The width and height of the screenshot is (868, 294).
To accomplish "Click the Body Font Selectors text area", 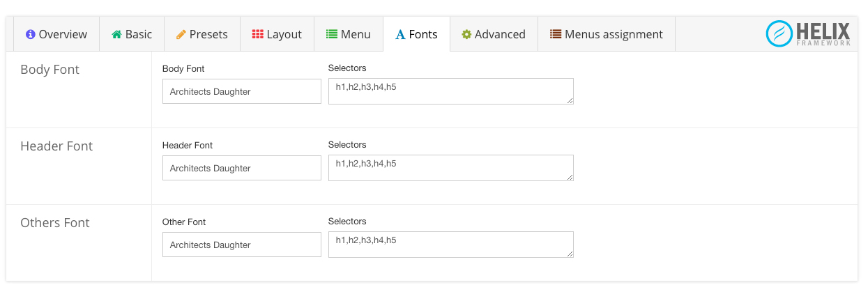I will point(450,91).
